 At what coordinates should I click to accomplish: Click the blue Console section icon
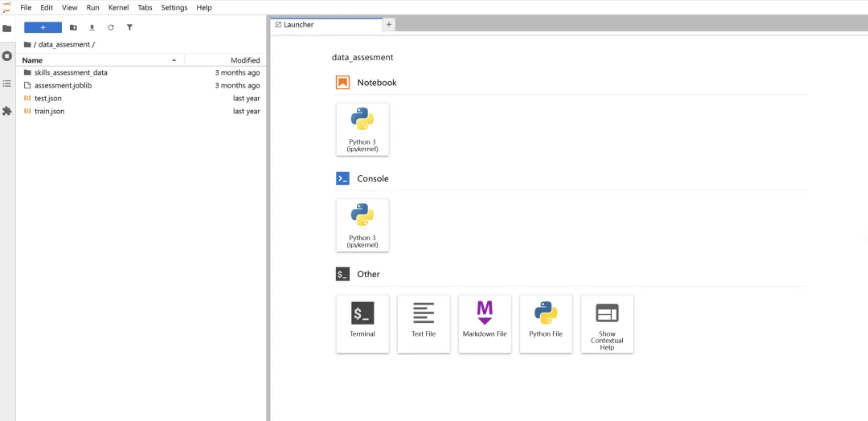(342, 178)
